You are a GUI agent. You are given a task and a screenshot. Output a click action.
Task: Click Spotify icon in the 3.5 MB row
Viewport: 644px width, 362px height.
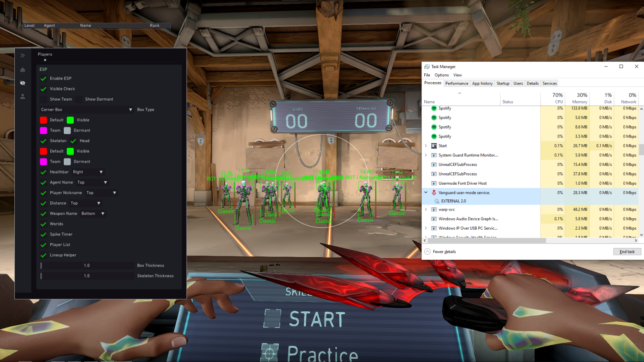click(x=434, y=137)
